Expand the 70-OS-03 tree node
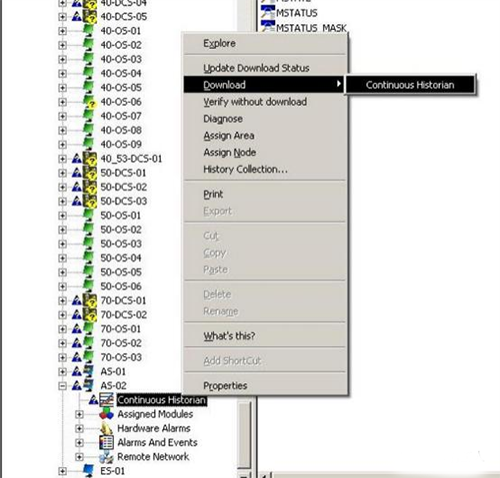500x478 pixels. coord(62,357)
